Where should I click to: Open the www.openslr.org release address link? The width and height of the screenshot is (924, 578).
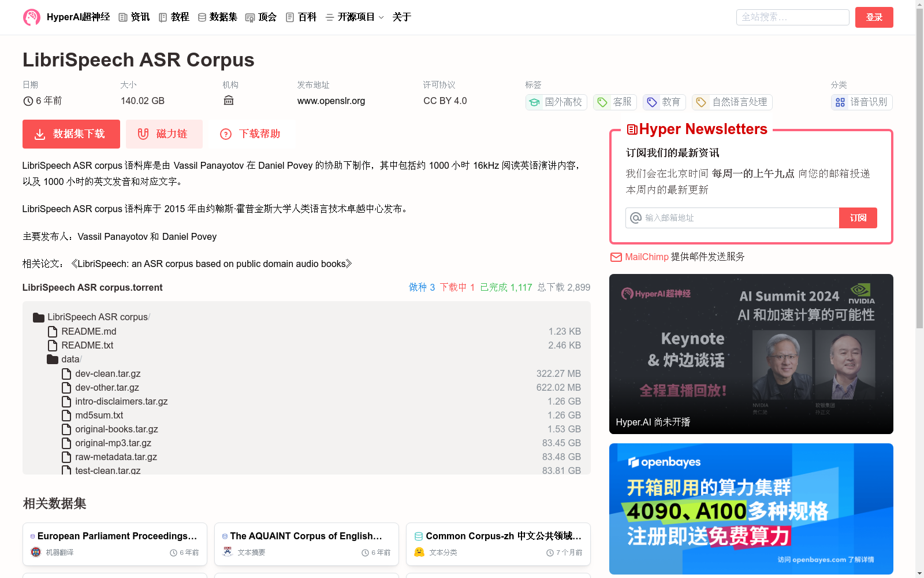click(331, 101)
